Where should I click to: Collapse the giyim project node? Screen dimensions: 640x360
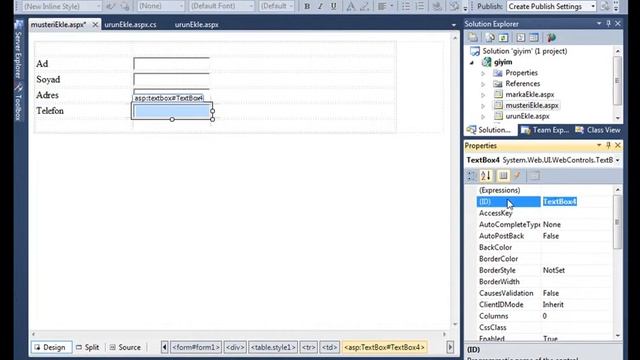[472, 62]
